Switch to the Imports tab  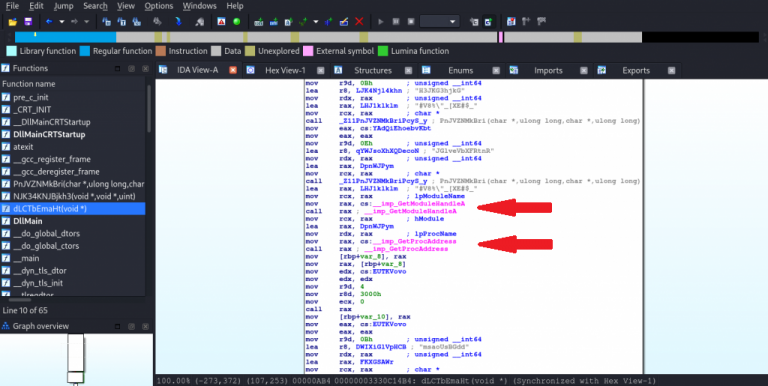click(548, 70)
